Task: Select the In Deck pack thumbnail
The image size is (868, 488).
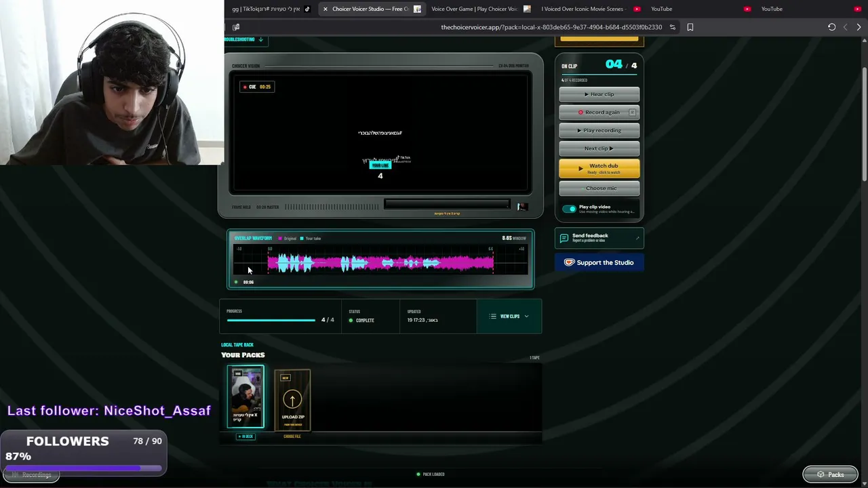Action: pos(245,397)
